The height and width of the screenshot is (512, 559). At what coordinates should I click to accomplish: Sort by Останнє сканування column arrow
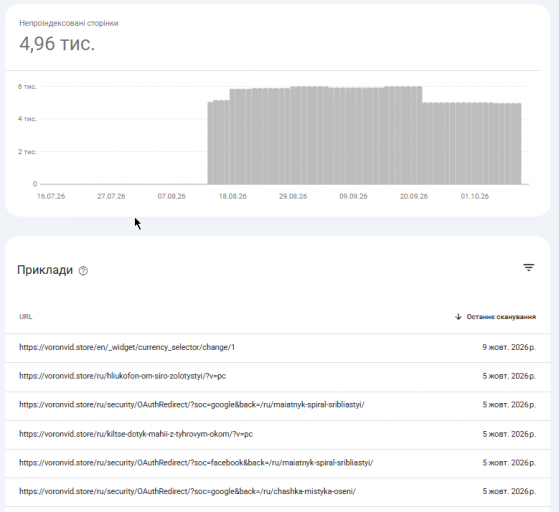458,317
